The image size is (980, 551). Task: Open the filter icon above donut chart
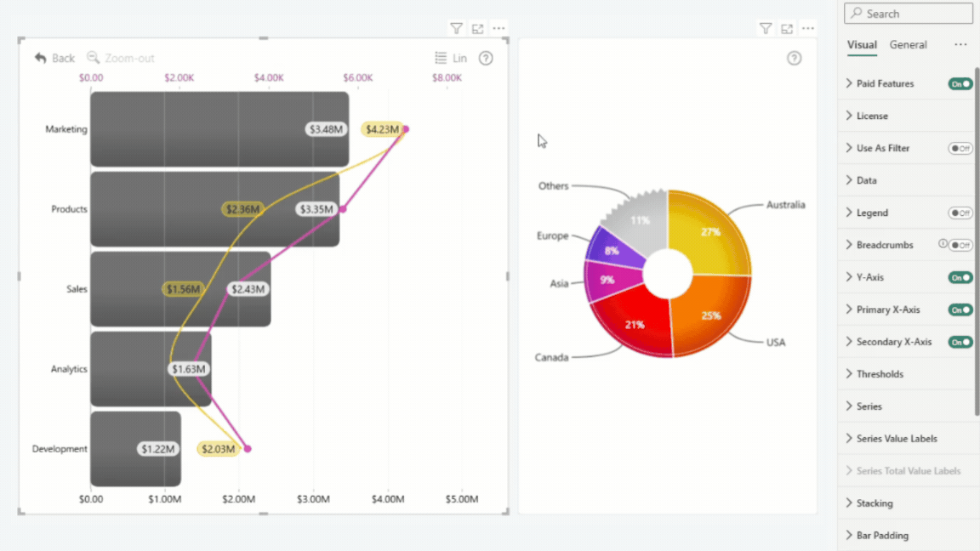coord(766,29)
